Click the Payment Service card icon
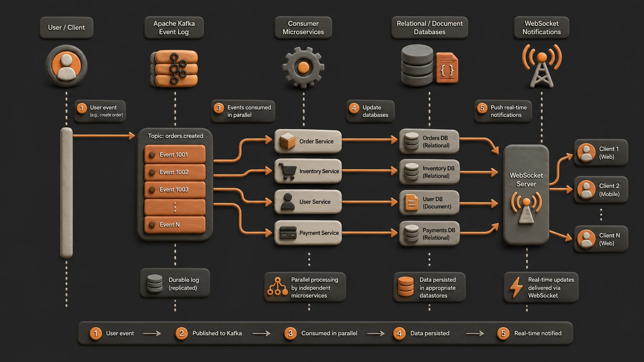This screenshot has width=644, height=362. 288,233
